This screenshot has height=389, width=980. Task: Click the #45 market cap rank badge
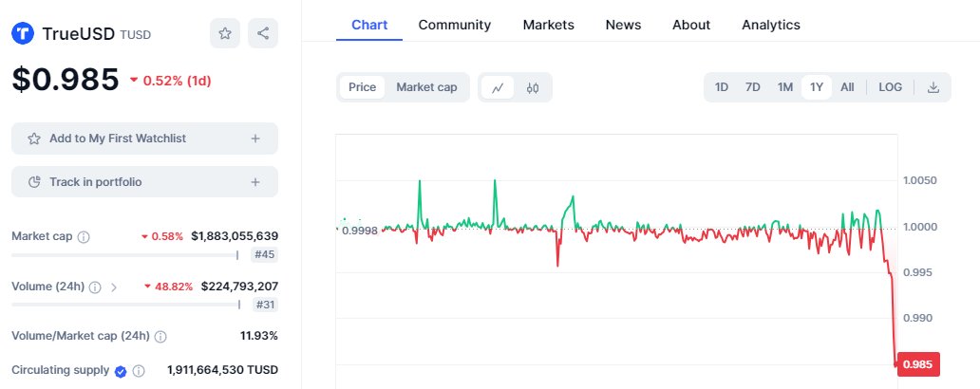coord(264,255)
